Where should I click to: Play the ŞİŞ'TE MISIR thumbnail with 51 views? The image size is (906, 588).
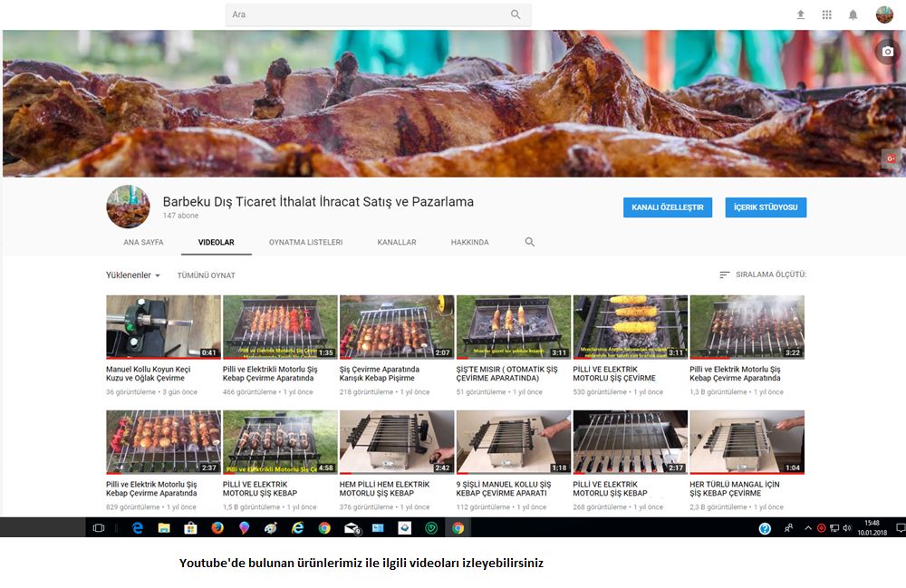(514, 327)
